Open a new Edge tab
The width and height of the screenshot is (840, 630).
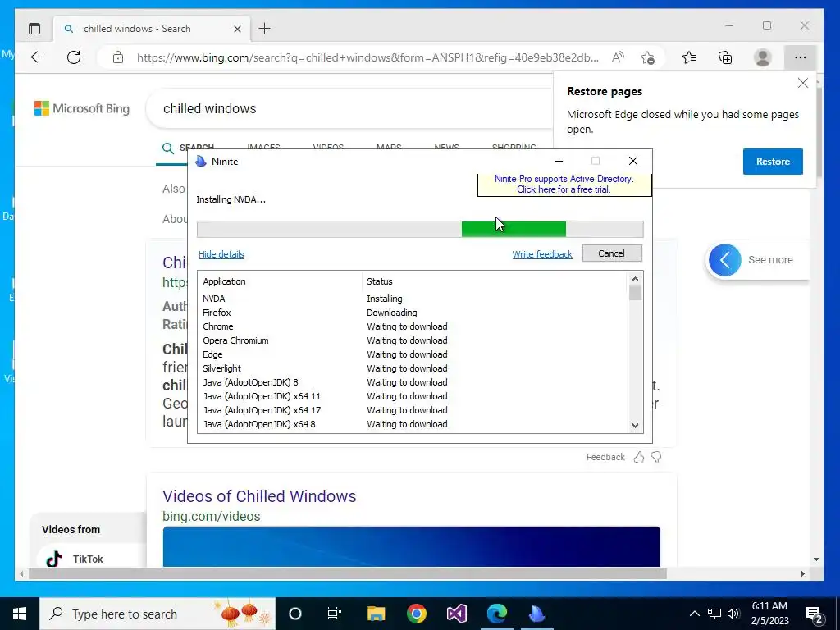[x=265, y=29]
